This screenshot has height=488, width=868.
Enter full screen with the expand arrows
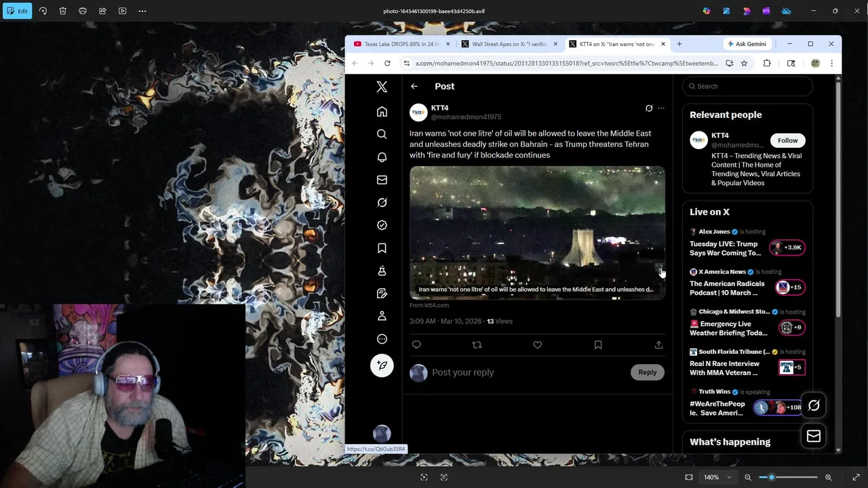[856, 477]
